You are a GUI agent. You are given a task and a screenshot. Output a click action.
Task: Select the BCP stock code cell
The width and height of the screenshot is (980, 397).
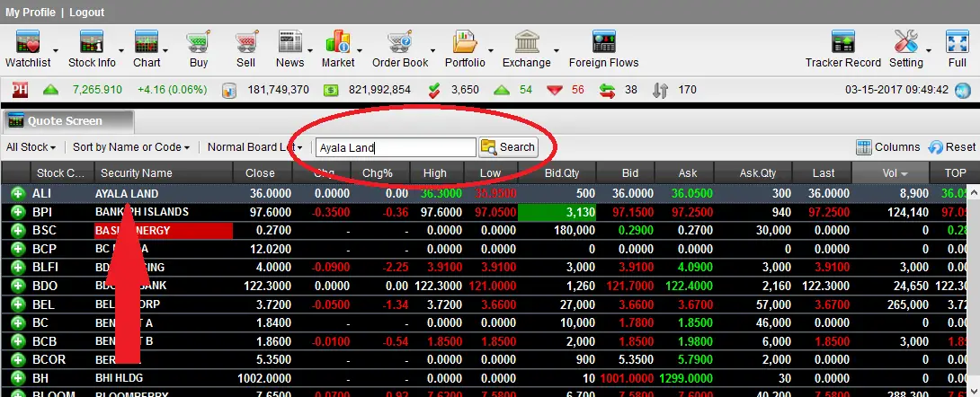[x=44, y=249]
